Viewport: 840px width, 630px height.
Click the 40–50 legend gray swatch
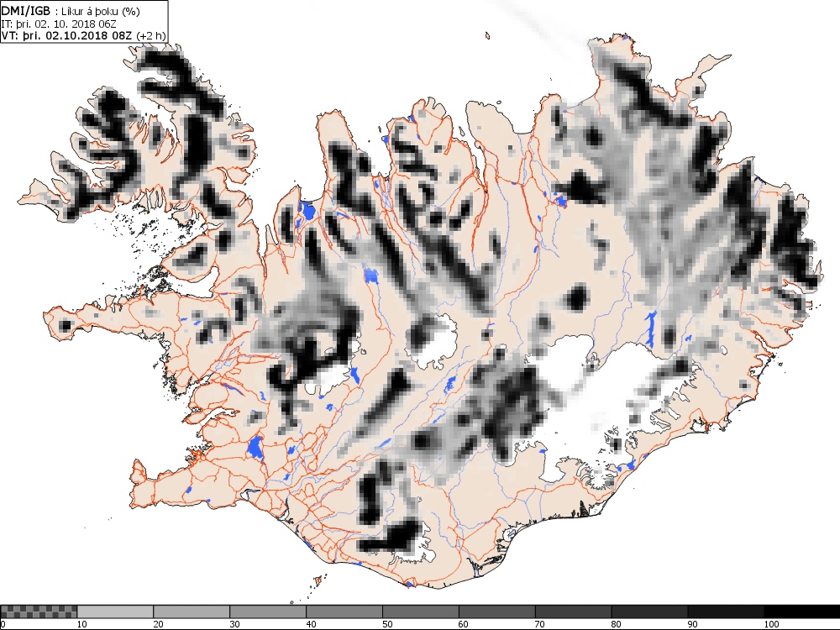pyautogui.click(x=344, y=612)
